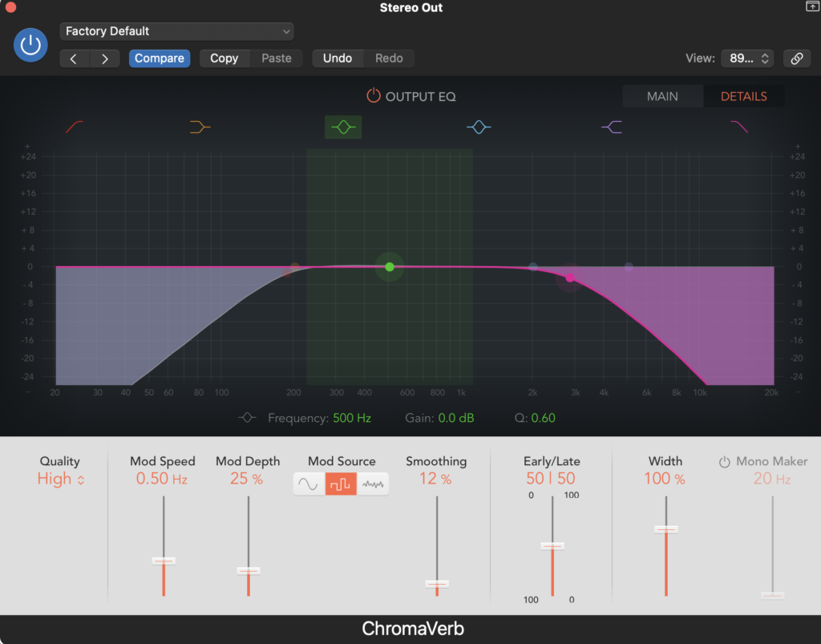Click the Smoothing 12 % value
Image resolution: width=821 pixels, height=644 pixels.
pos(435,479)
